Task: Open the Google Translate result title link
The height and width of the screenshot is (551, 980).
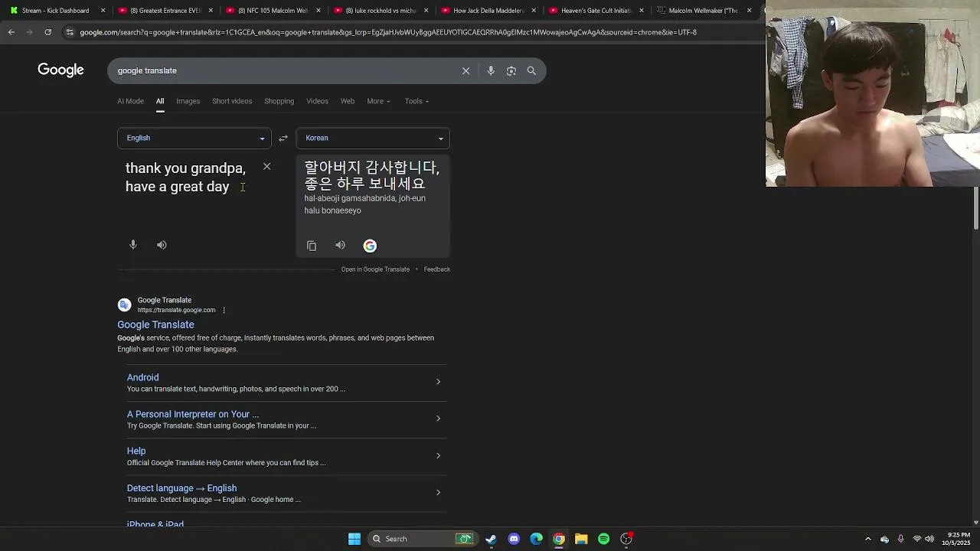Action: [x=155, y=324]
